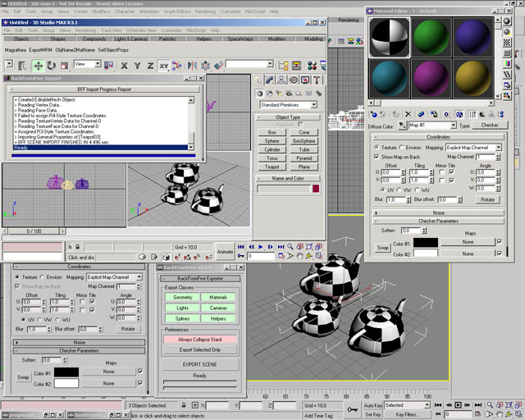This screenshot has height=420, width=525.
Task: Collapse the Object Type rollout
Action: [288, 117]
